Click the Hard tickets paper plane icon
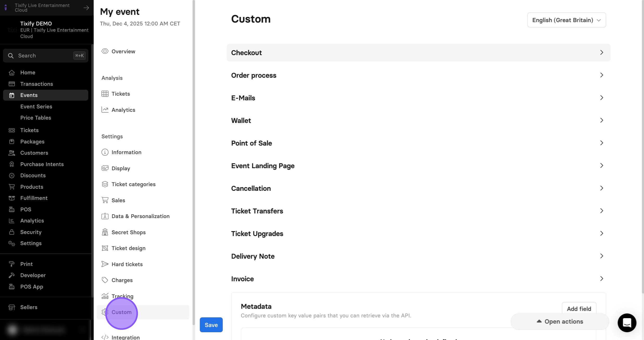The height and width of the screenshot is (340, 644). click(105, 264)
